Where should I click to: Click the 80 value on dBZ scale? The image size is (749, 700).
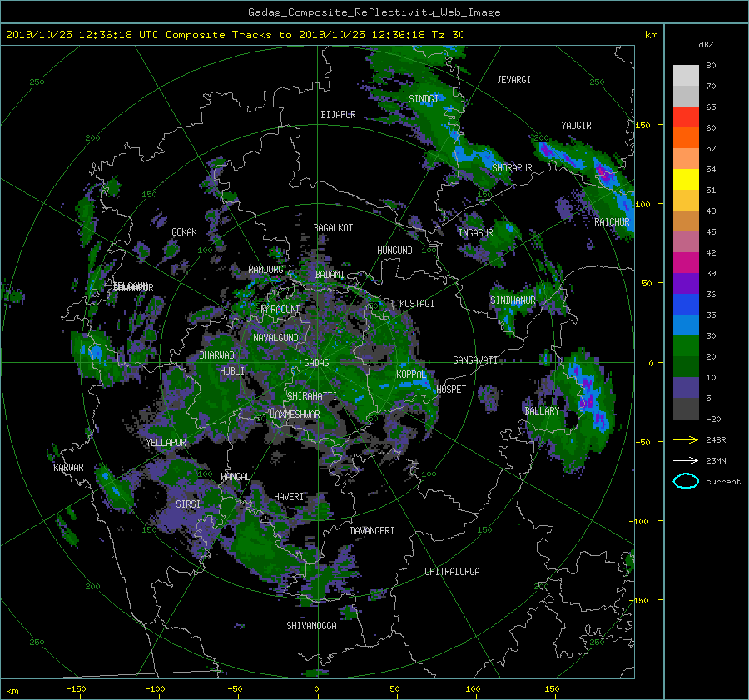pos(711,66)
